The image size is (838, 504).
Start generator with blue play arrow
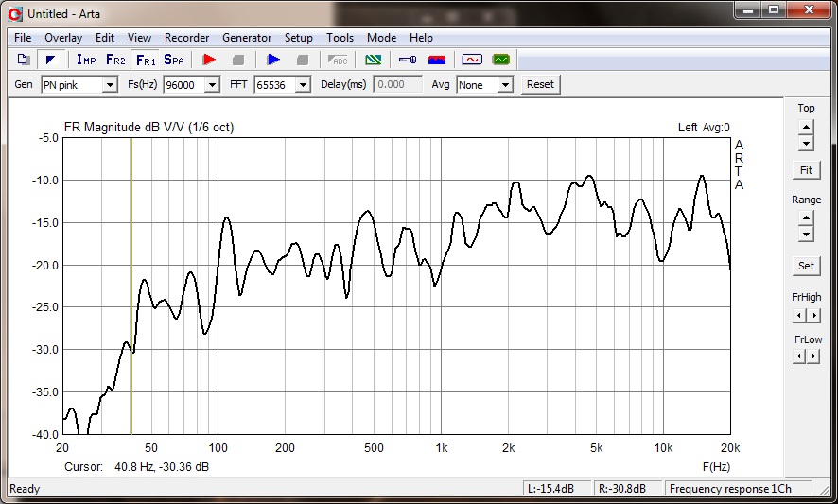point(273,60)
